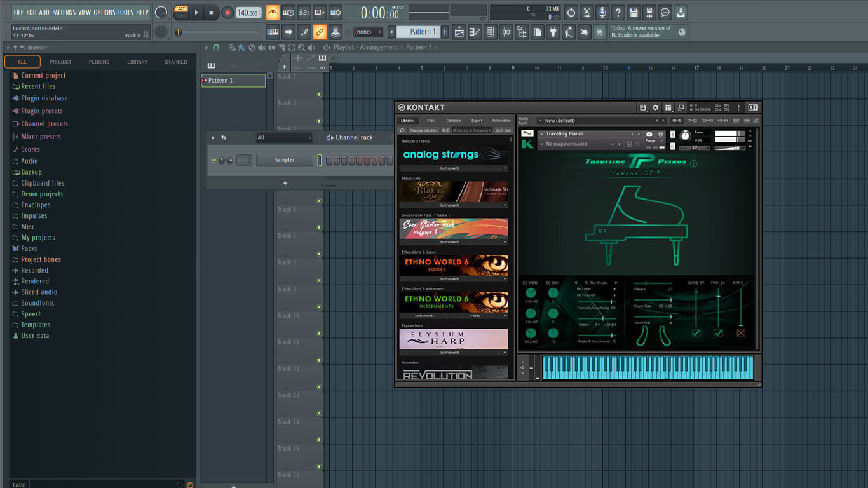Open the Playlist view icon

click(459, 32)
